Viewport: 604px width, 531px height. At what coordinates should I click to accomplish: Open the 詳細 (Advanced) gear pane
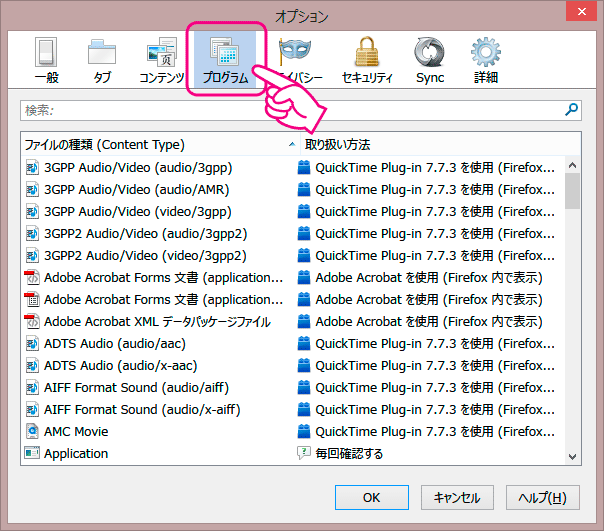tap(486, 60)
